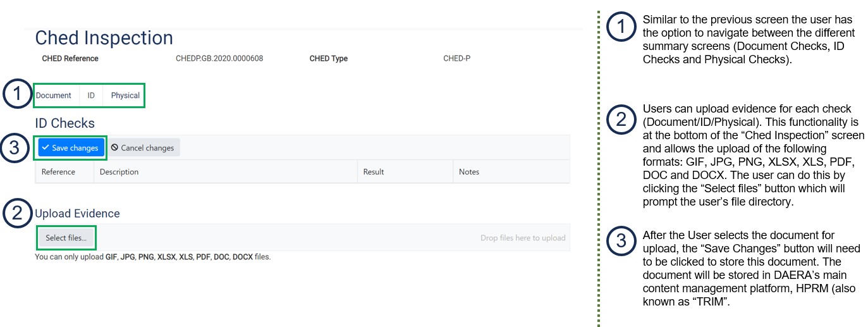Click the Drop files here to upload area
868x327 pixels.
(x=522, y=238)
